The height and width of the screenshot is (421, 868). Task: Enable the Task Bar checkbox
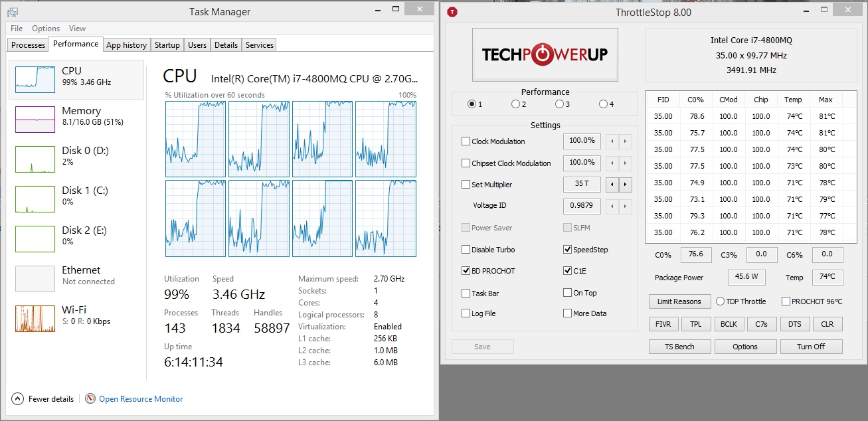tap(466, 293)
